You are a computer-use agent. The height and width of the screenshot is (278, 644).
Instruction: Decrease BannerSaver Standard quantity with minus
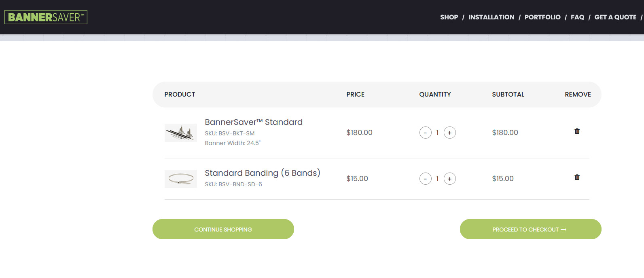(x=425, y=133)
